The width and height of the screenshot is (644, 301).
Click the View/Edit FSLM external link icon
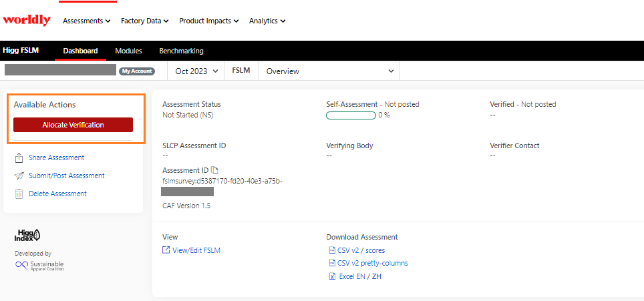coord(166,250)
